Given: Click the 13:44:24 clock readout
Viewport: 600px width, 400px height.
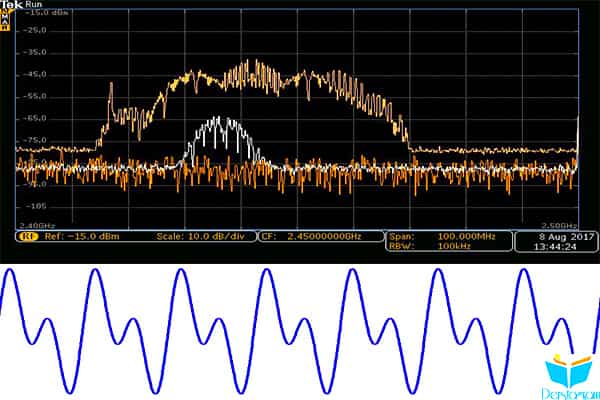Looking at the screenshot, I should pyautogui.click(x=555, y=247).
